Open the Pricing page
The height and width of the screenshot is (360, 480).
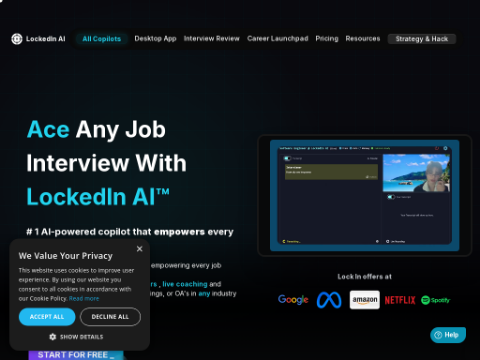pyautogui.click(x=327, y=39)
